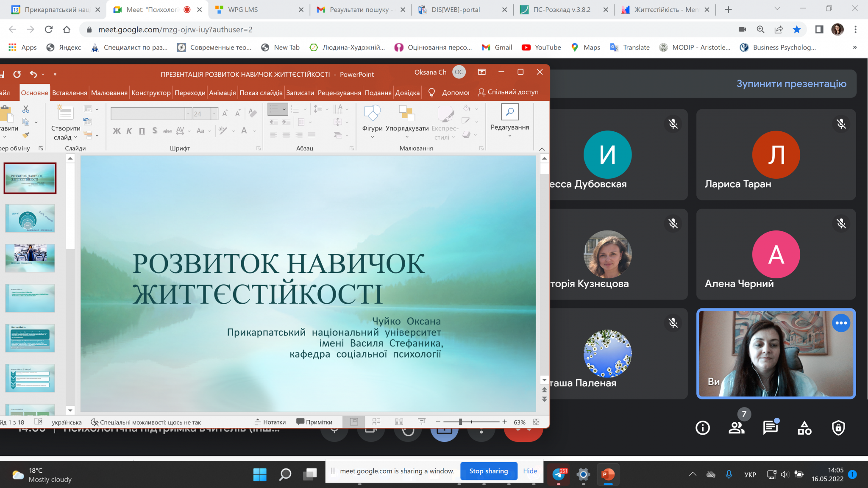Toggle Comments (Примітки) pane

pos(314,422)
